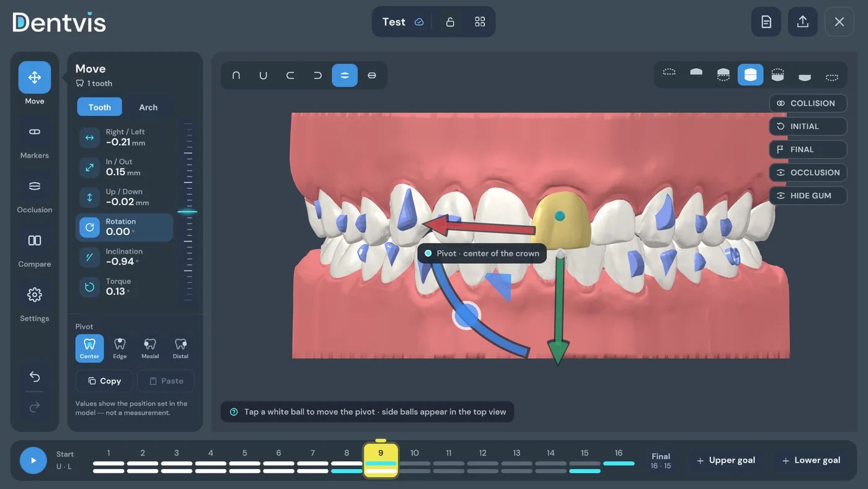The width and height of the screenshot is (868, 489).
Task: Open the Occlusion tool
Action: (35, 186)
